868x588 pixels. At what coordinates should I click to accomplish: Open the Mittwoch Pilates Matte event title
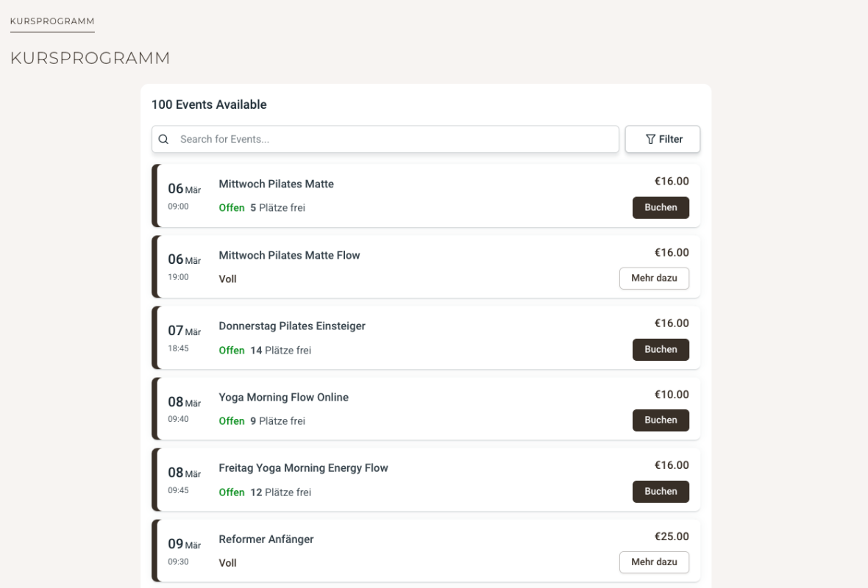pos(276,184)
